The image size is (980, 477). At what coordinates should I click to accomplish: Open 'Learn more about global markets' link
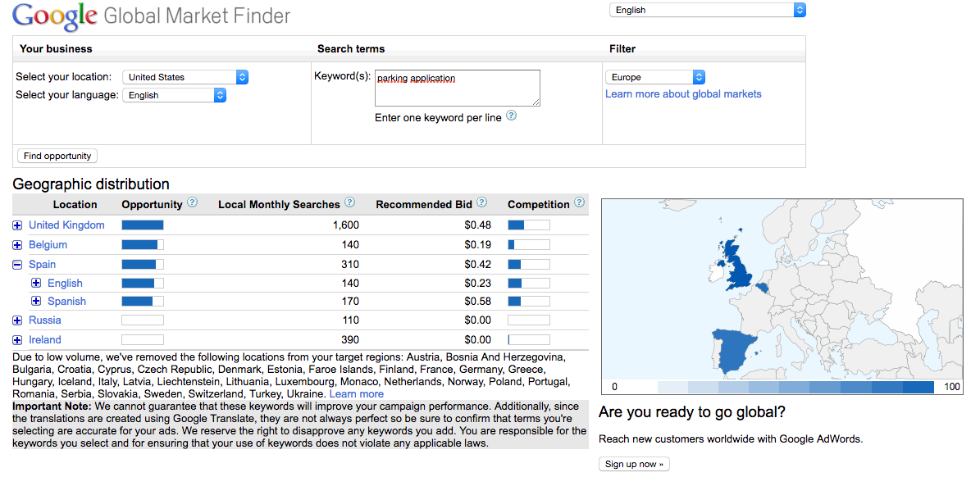coord(683,94)
